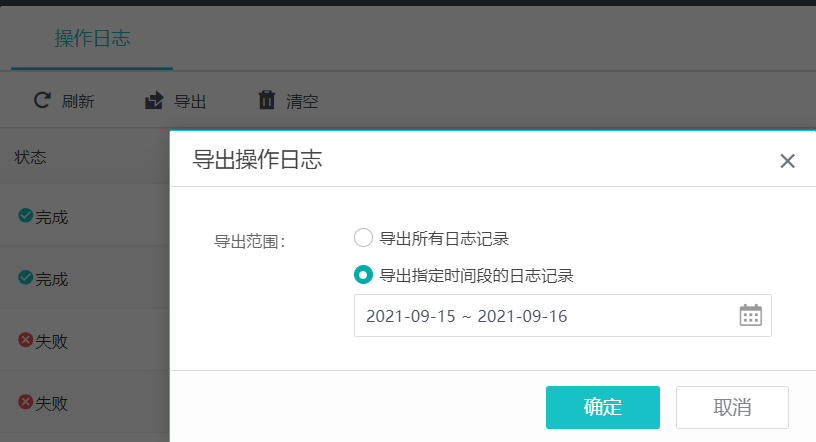This screenshot has width=816, height=442.
Task: Click the date range input field
Action: [563, 315]
